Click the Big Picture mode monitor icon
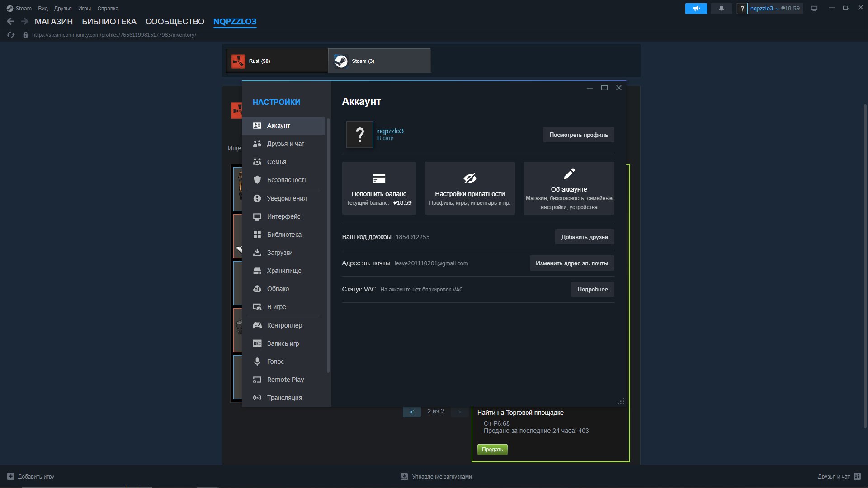The width and height of the screenshot is (868, 488). pyautogui.click(x=814, y=8)
